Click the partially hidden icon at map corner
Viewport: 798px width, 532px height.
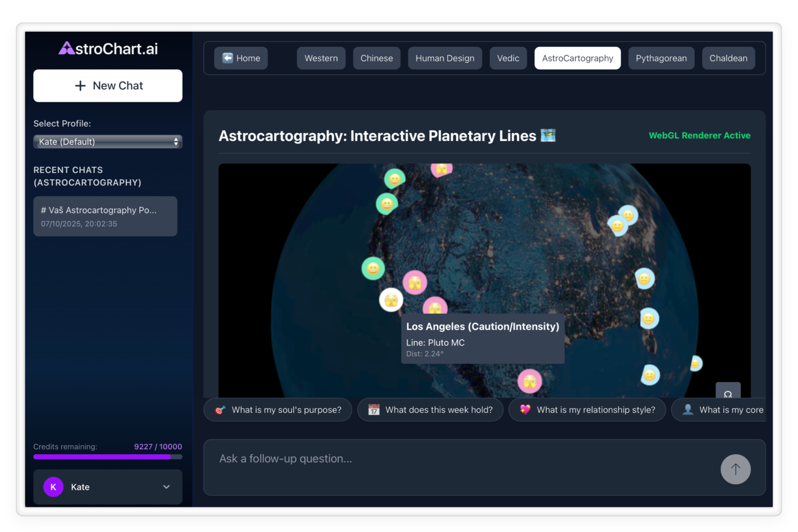tap(728, 391)
